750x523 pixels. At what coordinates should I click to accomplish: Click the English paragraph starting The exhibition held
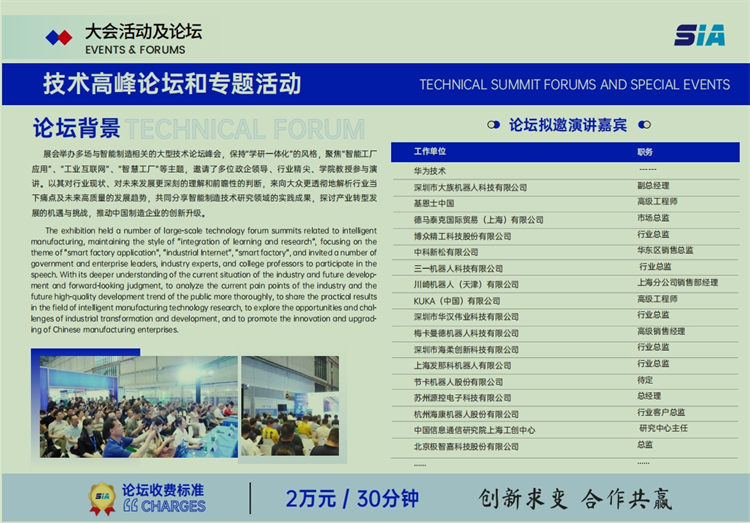tap(204, 280)
